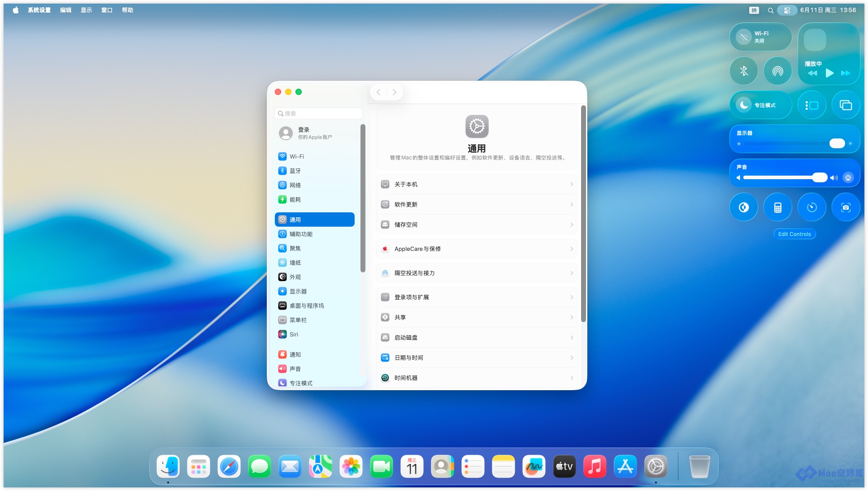Go forward with toolbar forward arrow
The image size is (868, 491).
click(x=395, y=92)
